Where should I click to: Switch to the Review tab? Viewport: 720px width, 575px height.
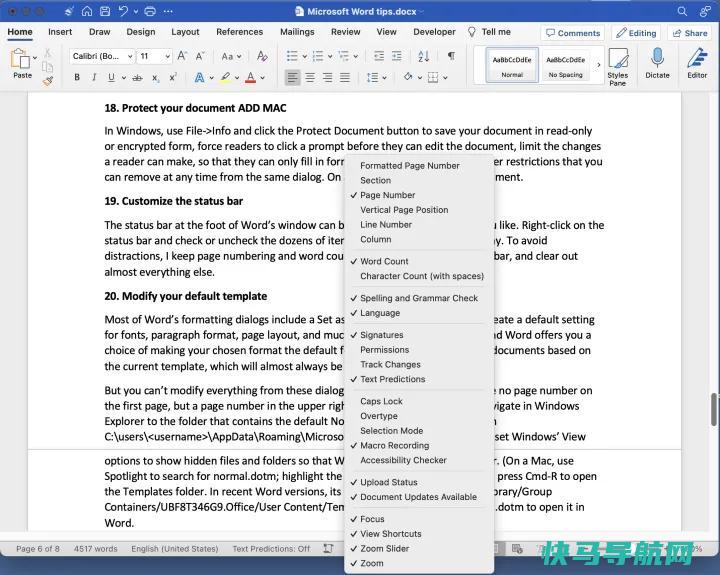(x=346, y=32)
